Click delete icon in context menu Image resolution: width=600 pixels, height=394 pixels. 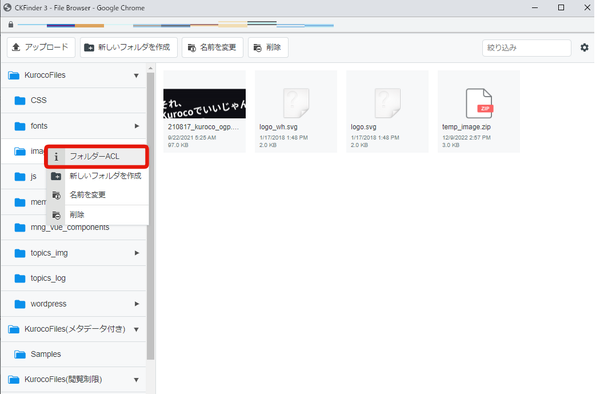click(x=56, y=215)
